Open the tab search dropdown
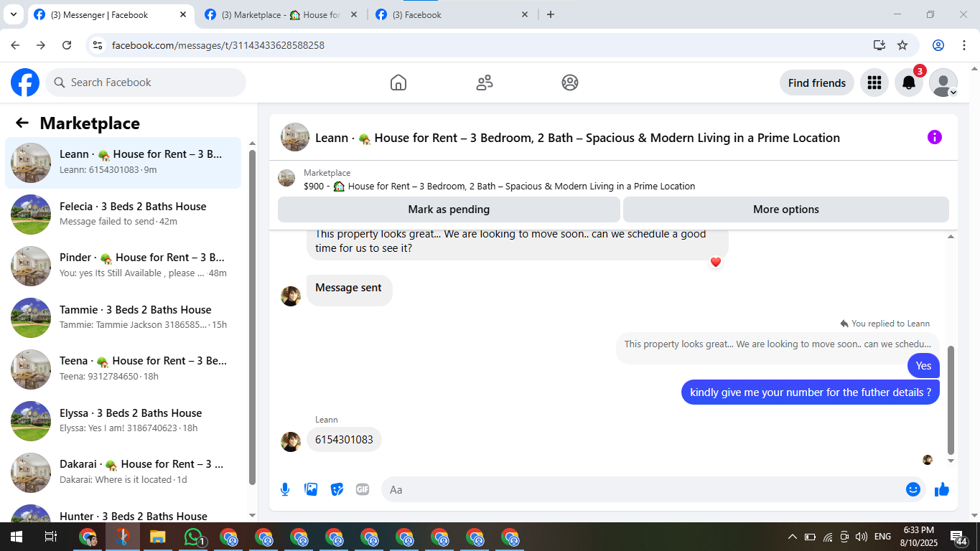Image resolution: width=980 pixels, height=551 pixels. (x=13, y=14)
